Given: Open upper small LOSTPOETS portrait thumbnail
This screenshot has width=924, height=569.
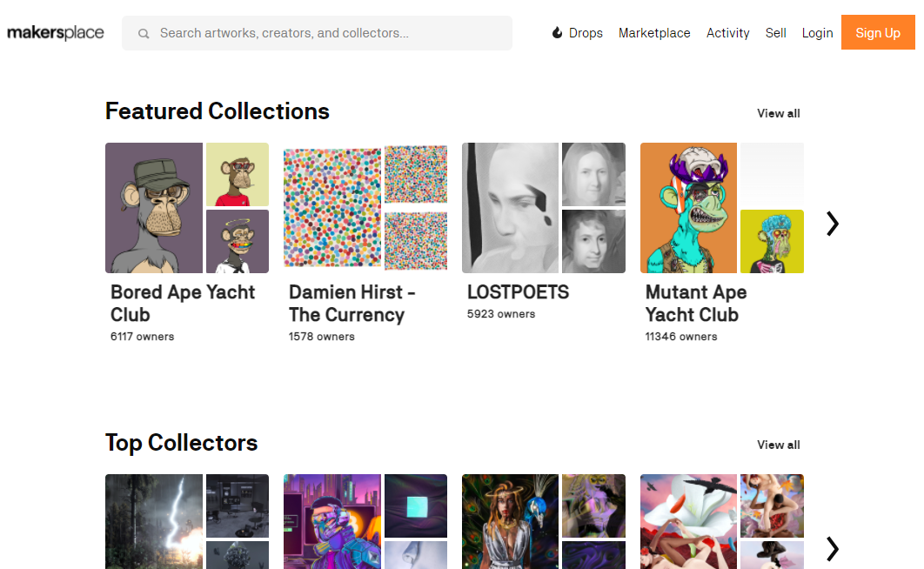Looking at the screenshot, I should coord(594,174).
